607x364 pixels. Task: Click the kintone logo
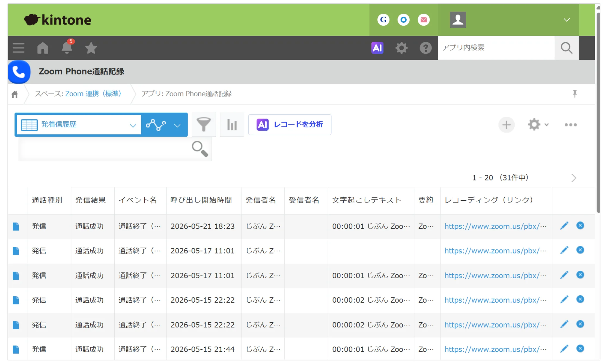[x=58, y=20]
